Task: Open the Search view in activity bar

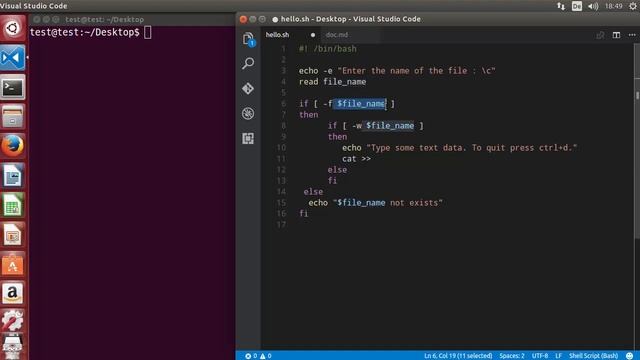Action: point(248,63)
